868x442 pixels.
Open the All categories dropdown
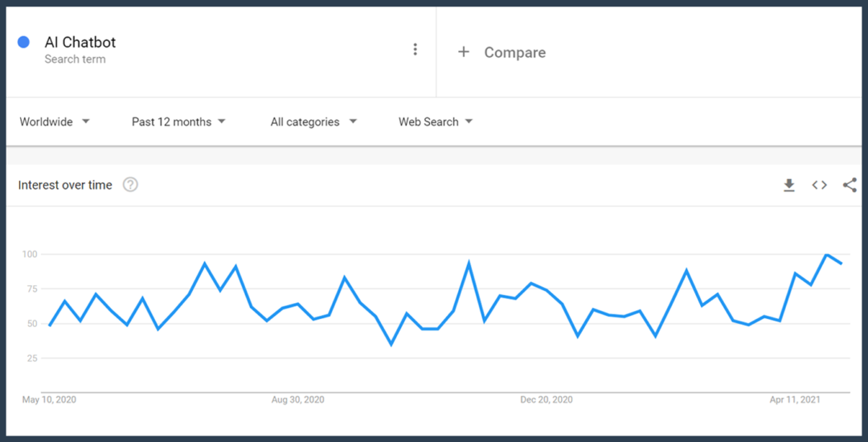point(313,122)
